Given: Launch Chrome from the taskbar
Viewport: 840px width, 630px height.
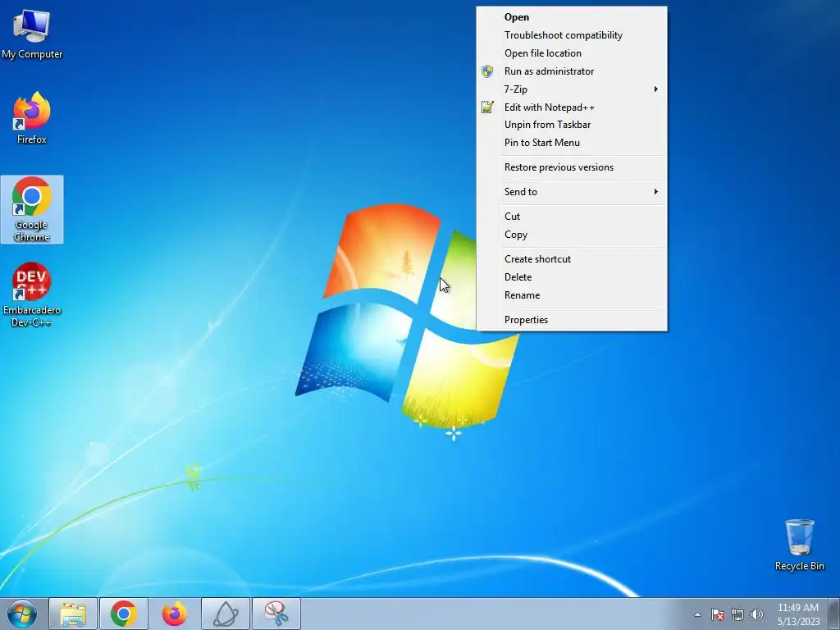Looking at the screenshot, I should [x=124, y=614].
